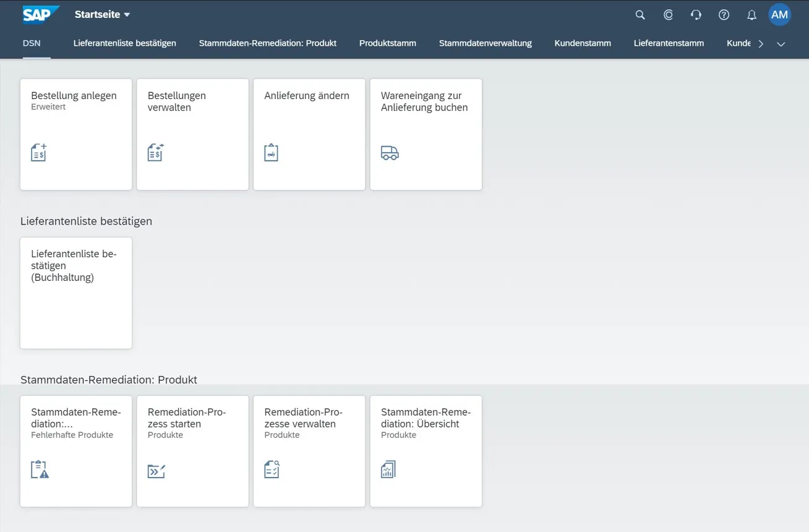Click the clipboard warning icon

[40, 470]
